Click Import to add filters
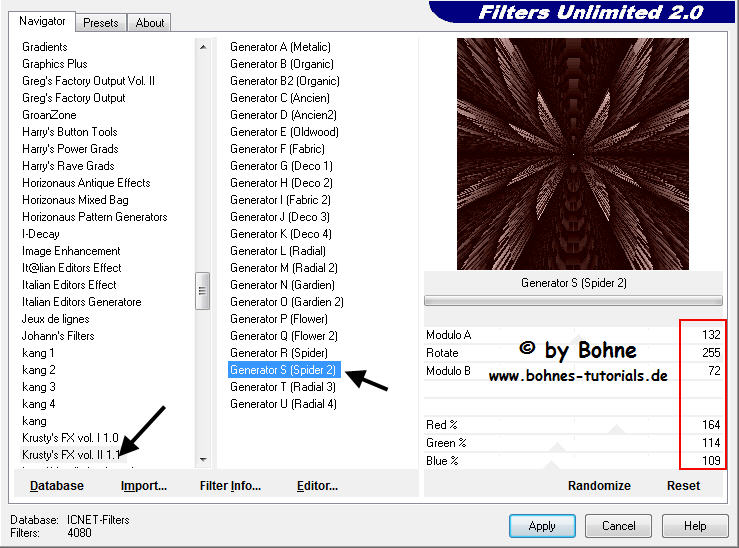739x548 pixels. pos(143,485)
